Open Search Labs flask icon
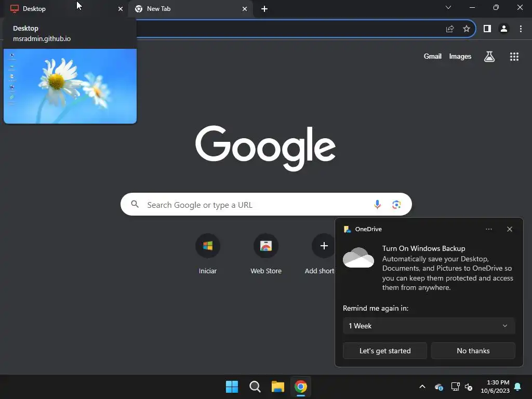This screenshot has width=532, height=399. tap(489, 56)
